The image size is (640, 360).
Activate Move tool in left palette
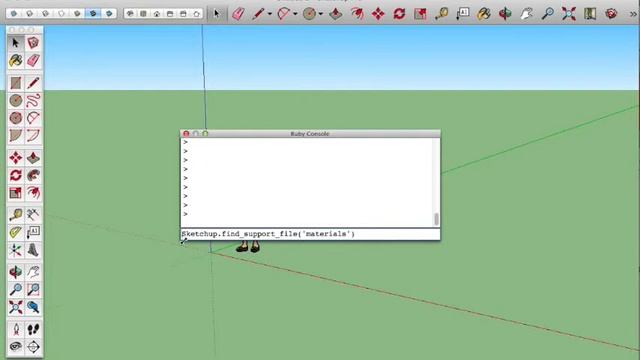(x=16, y=158)
